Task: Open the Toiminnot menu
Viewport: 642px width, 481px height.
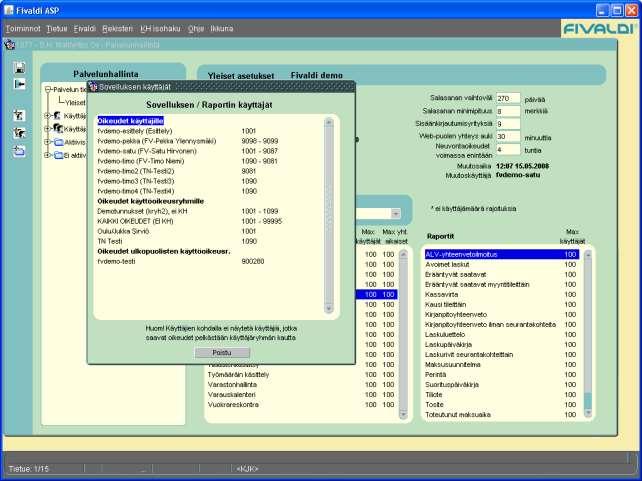Action: [x=23, y=29]
